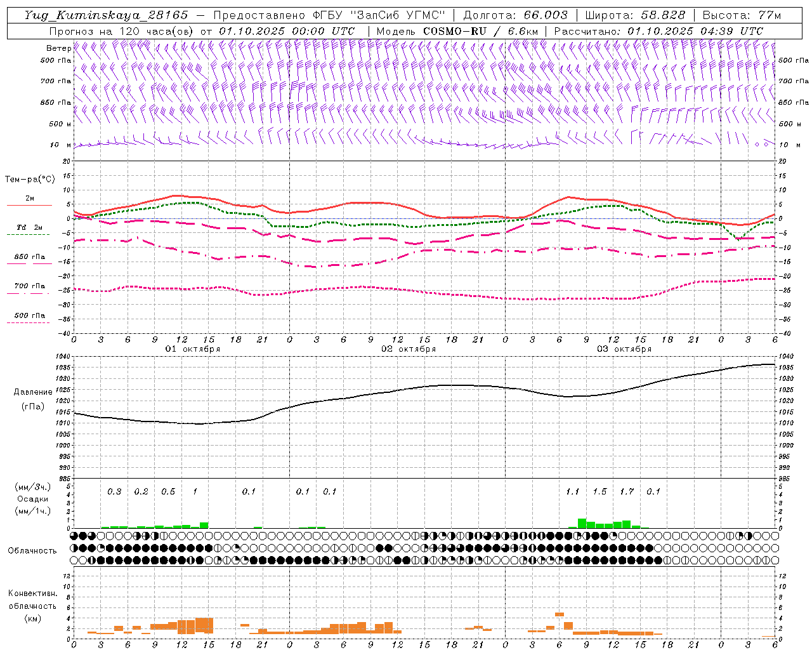Click the (гПа) unit label under Давление
The width and height of the screenshot is (812, 650).
point(33,406)
